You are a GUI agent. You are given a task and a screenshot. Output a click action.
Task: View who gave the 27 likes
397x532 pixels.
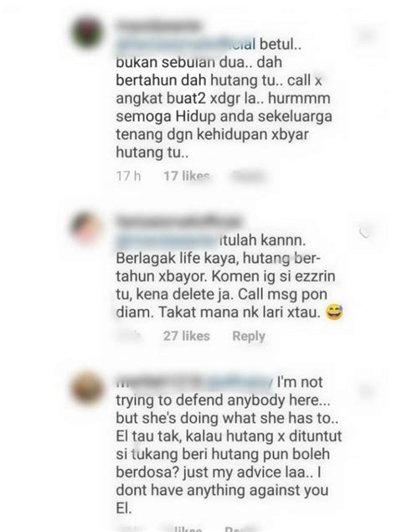[187, 336]
